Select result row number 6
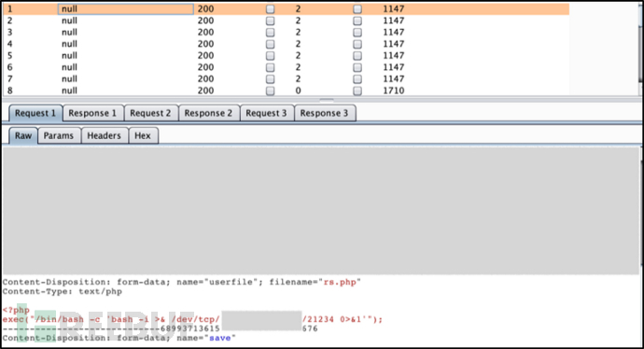 click(x=287, y=67)
